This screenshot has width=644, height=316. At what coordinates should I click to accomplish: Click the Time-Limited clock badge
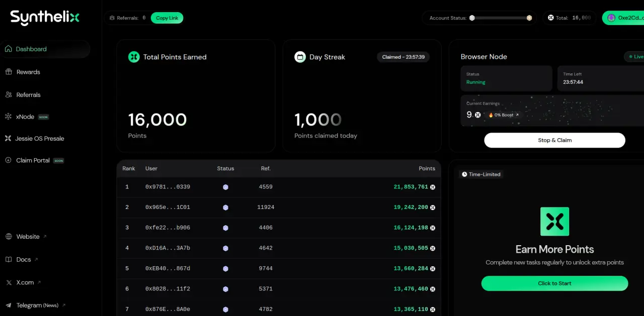(x=481, y=174)
